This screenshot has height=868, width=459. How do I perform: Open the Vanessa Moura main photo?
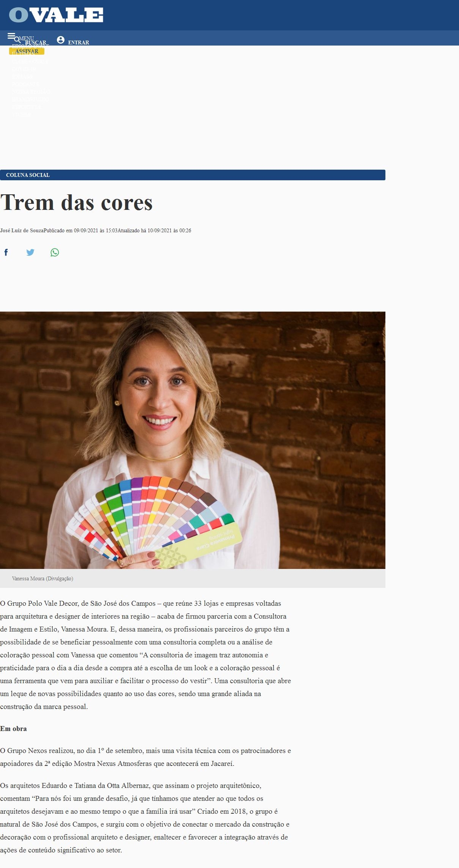193,440
